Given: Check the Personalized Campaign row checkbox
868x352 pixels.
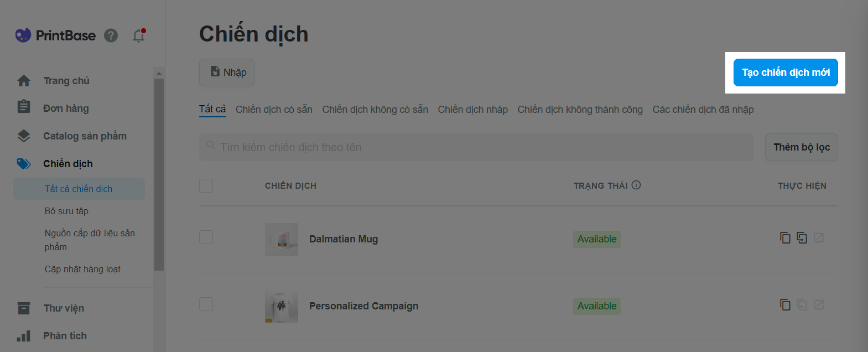Looking at the screenshot, I should [x=206, y=304].
